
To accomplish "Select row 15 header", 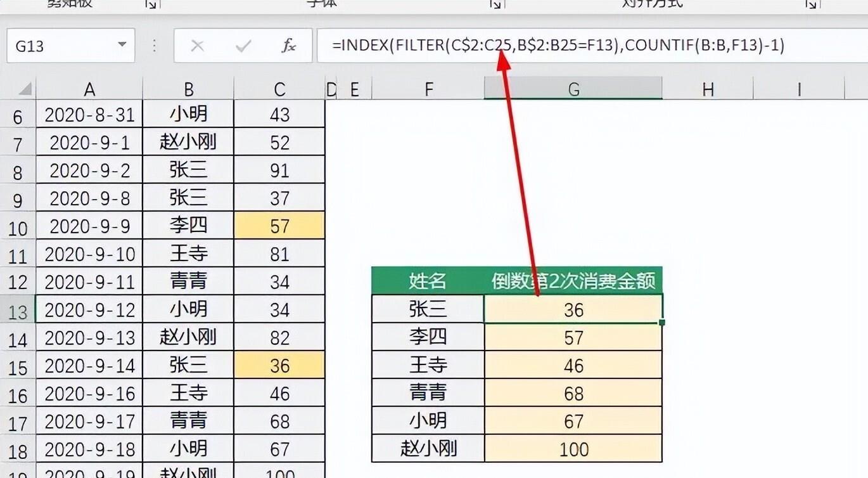I will click(18, 366).
